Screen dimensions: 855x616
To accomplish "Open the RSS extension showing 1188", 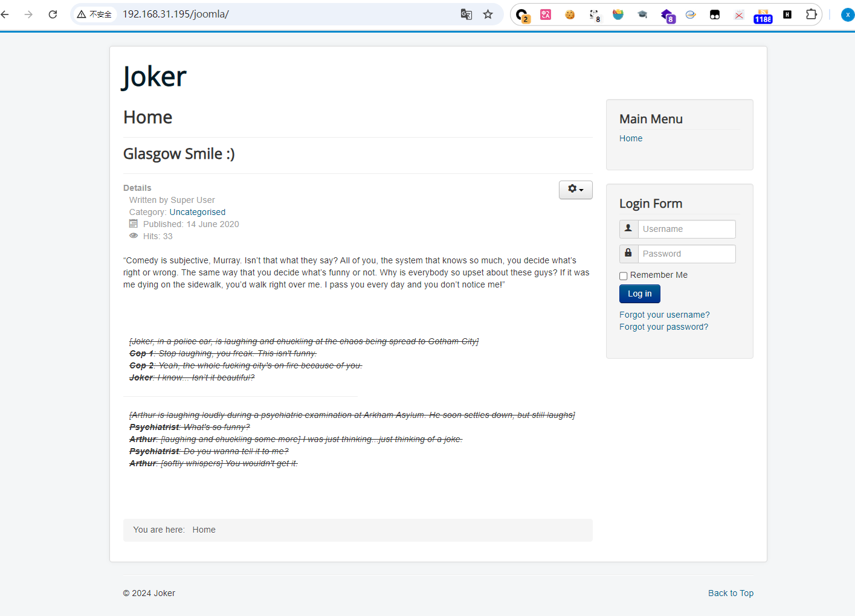I will [x=763, y=16].
